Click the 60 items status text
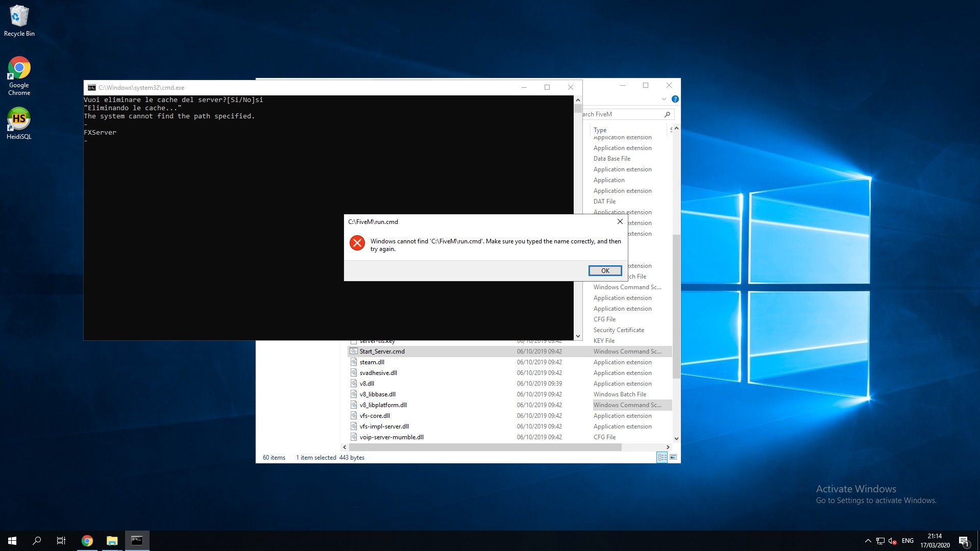 click(274, 458)
